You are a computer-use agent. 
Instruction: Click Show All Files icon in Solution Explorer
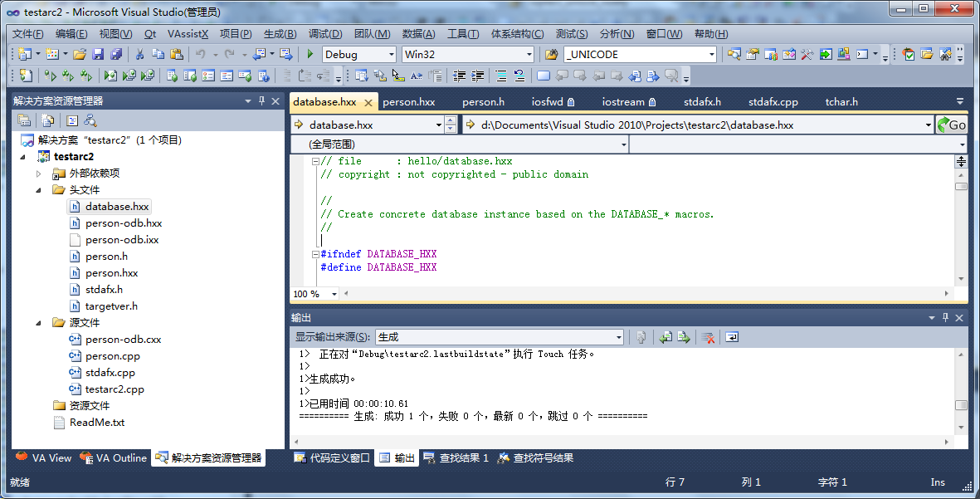tap(47, 120)
